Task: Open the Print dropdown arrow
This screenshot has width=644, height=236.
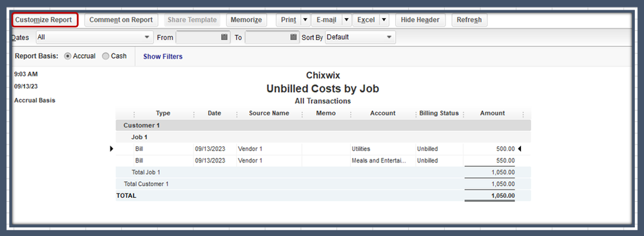Action: pyautogui.click(x=305, y=20)
